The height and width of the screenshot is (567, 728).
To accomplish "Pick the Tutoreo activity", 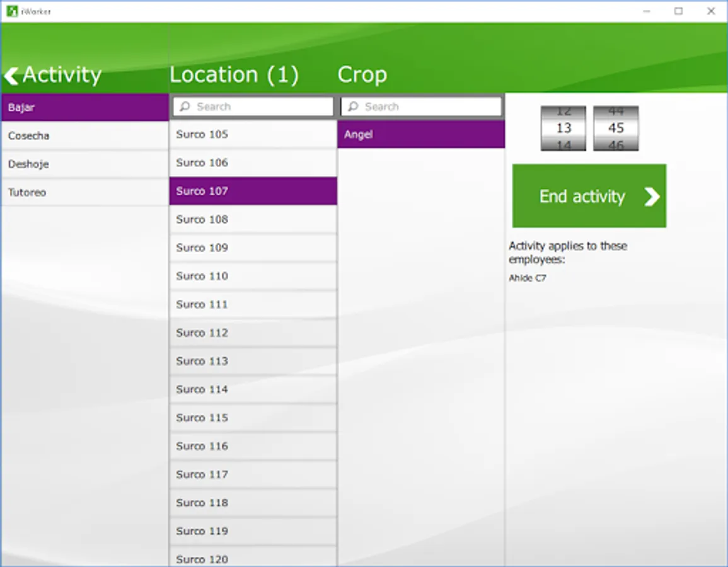I will pos(85,193).
